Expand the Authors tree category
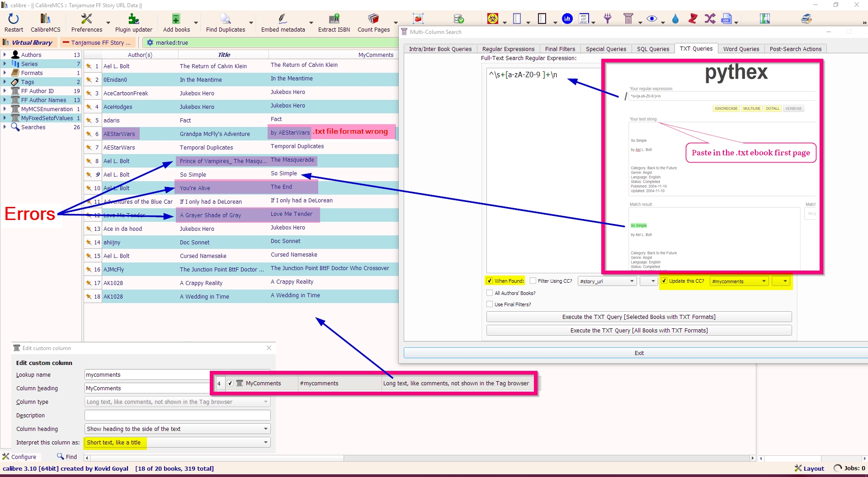The image size is (868, 477). pyautogui.click(x=5, y=55)
